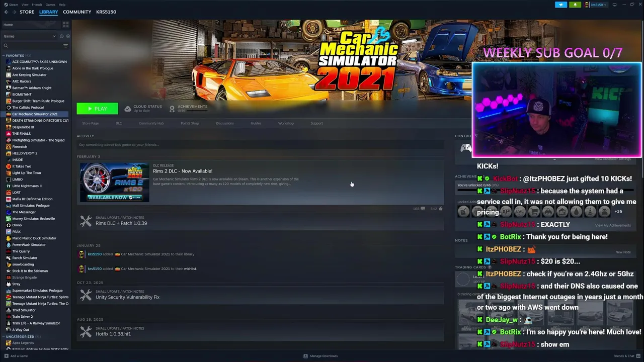644x362 pixels.
Task: Switch to the COMMUNITY tab
Action: [77, 12]
